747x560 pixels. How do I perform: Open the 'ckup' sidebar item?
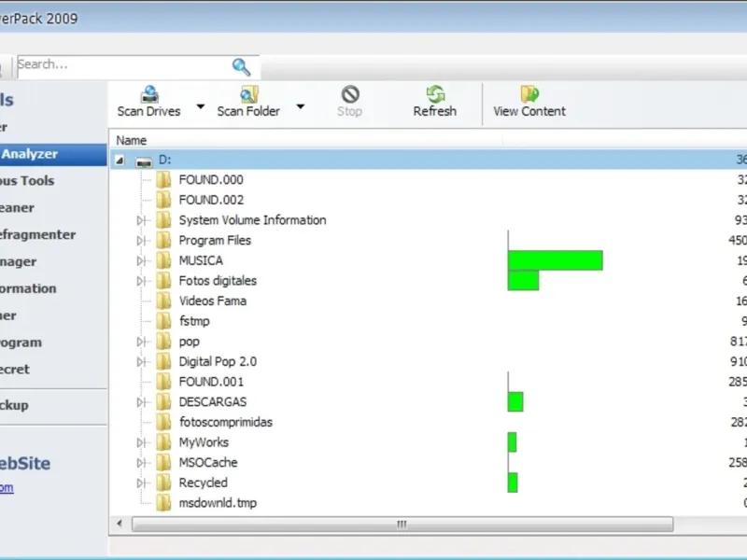pyautogui.click(x=14, y=405)
